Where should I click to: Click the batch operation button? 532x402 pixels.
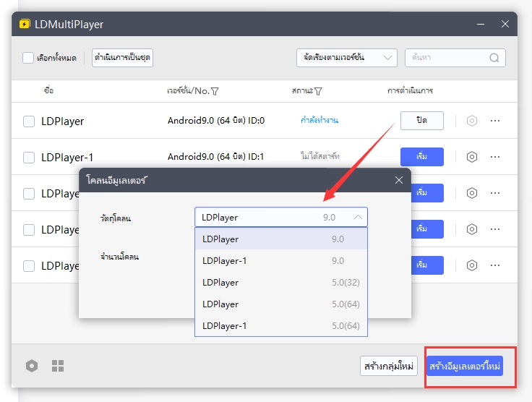(122, 58)
